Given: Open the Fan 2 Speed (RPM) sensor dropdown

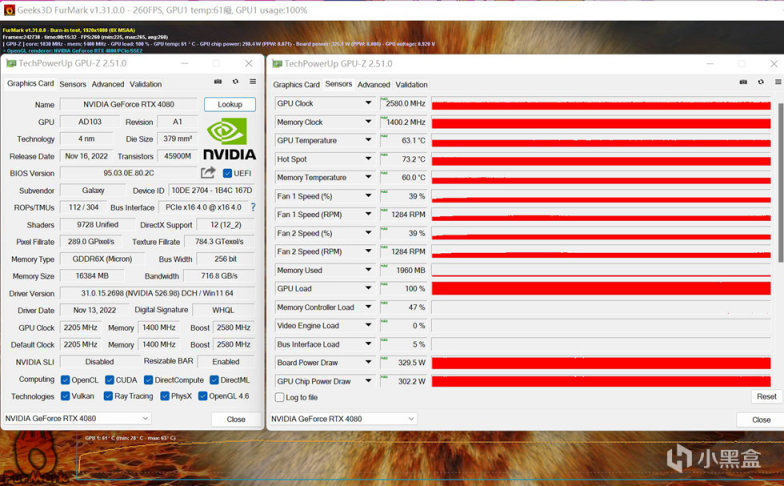Looking at the screenshot, I should pos(368,251).
